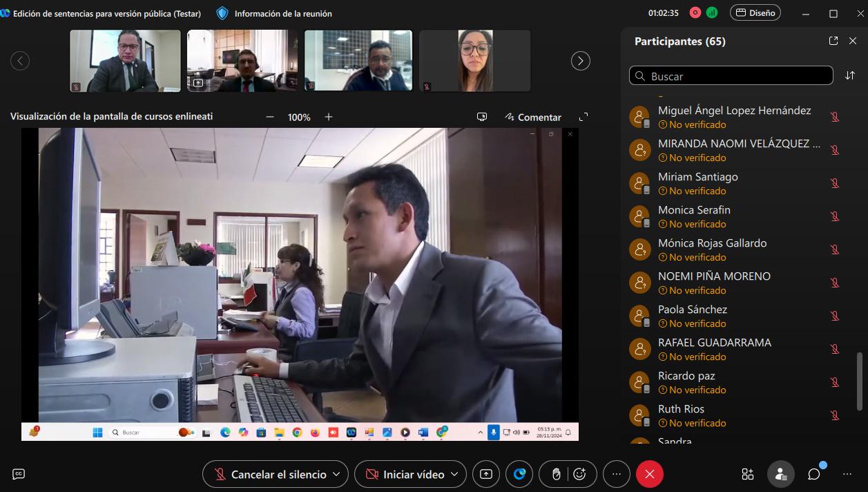Unmute with Cancelar el silencio
The image size is (868, 492).
(271, 474)
